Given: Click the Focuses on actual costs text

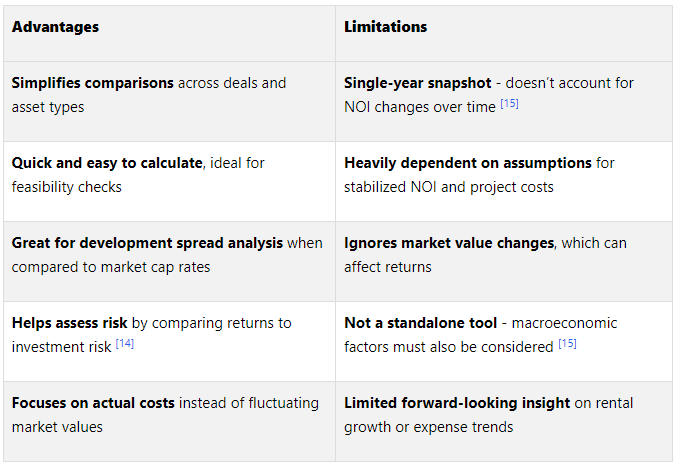Looking at the screenshot, I should click(x=93, y=403).
